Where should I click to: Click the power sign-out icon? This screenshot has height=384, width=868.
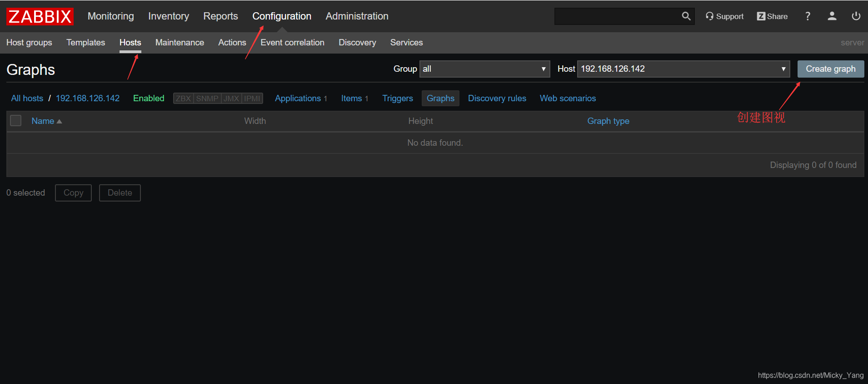tap(856, 16)
